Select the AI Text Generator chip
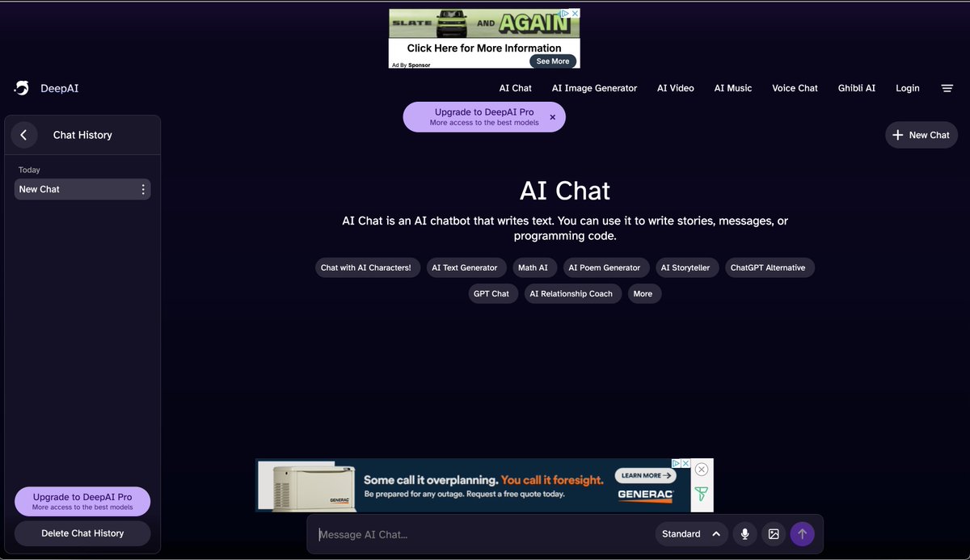This screenshot has width=970, height=560. click(465, 267)
